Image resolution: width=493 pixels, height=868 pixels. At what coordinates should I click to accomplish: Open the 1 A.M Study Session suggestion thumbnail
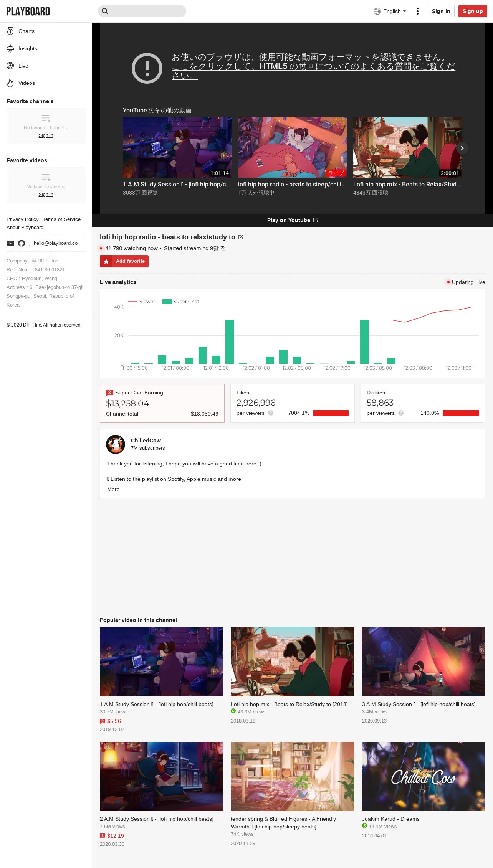[177, 147]
